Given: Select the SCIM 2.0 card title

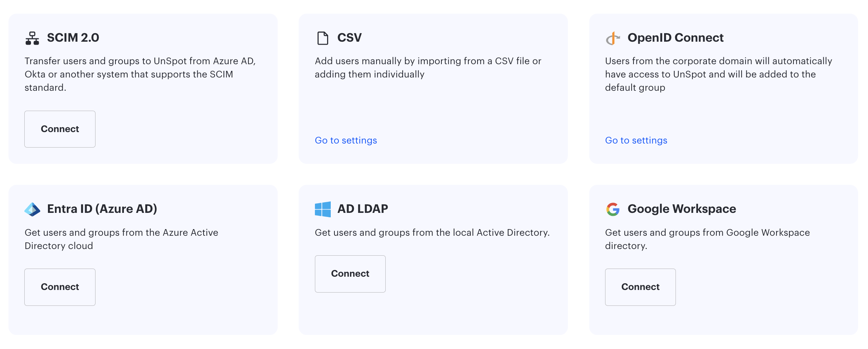Looking at the screenshot, I should tap(73, 38).
